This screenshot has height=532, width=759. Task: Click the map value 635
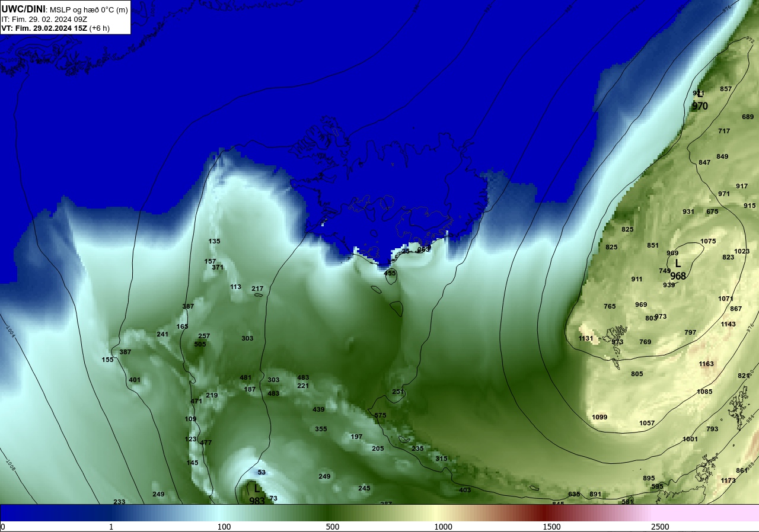coord(574,494)
